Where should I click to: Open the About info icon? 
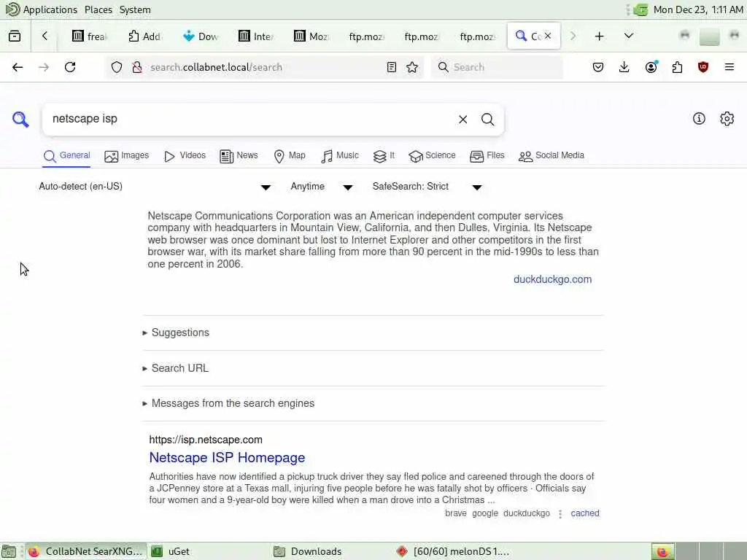(x=699, y=119)
